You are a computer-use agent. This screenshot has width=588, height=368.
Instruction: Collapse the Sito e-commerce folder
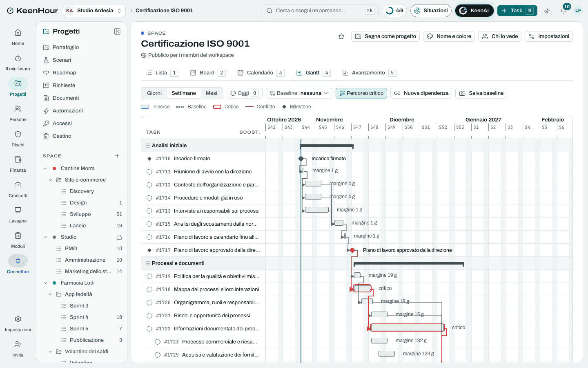50,180
